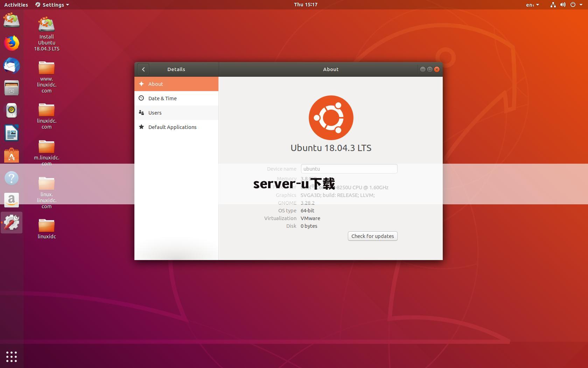This screenshot has height=368, width=588.
Task: Open the Thu 15:17 clock calendar
Action: [306, 5]
